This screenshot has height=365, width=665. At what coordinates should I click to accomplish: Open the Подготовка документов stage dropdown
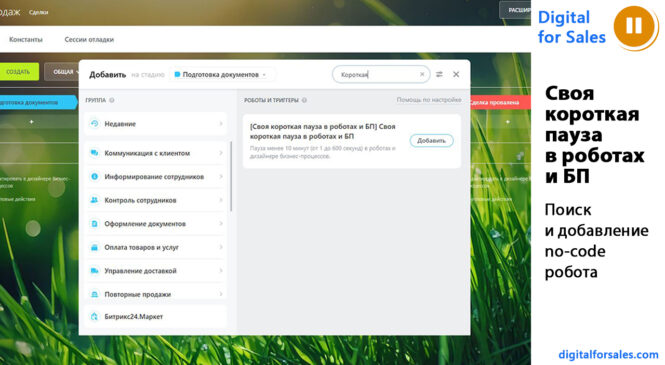[x=221, y=75]
